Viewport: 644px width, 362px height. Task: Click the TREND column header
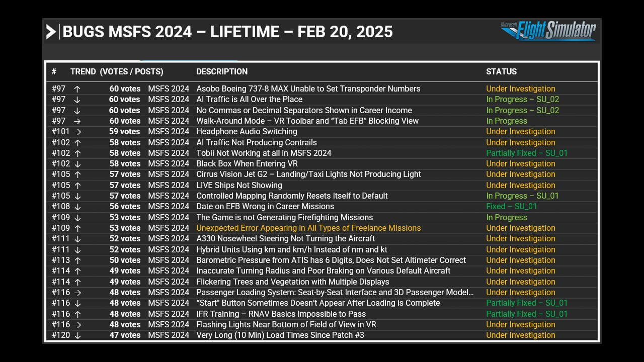point(83,71)
